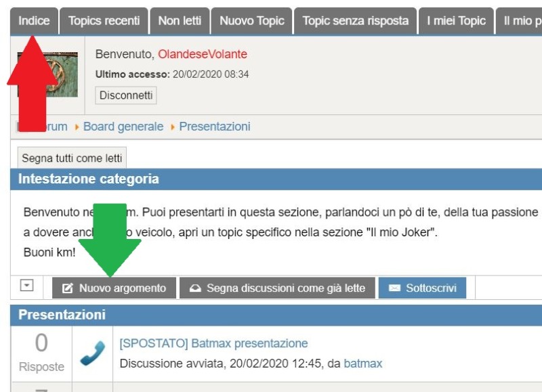The height and width of the screenshot is (392, 542).
Task: Switch to Topics recenti tab
Action: coord(104,21)
